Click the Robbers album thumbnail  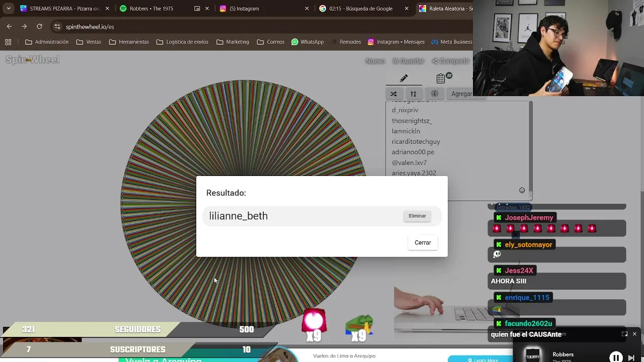click(x=532, y=355)
